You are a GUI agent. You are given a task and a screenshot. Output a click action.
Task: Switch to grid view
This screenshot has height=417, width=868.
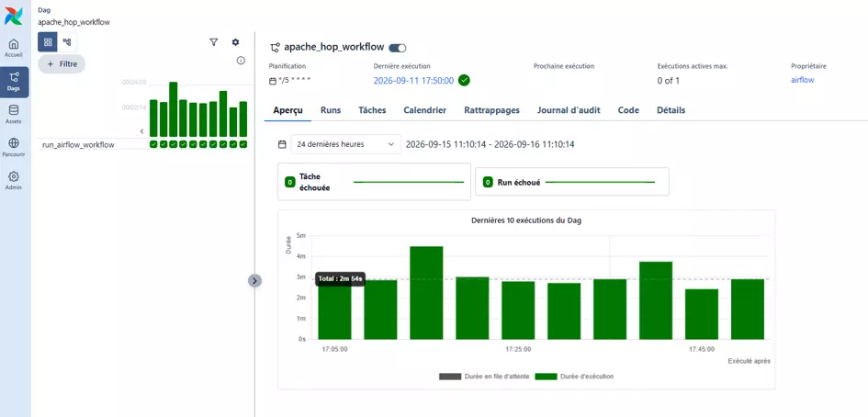48,42
